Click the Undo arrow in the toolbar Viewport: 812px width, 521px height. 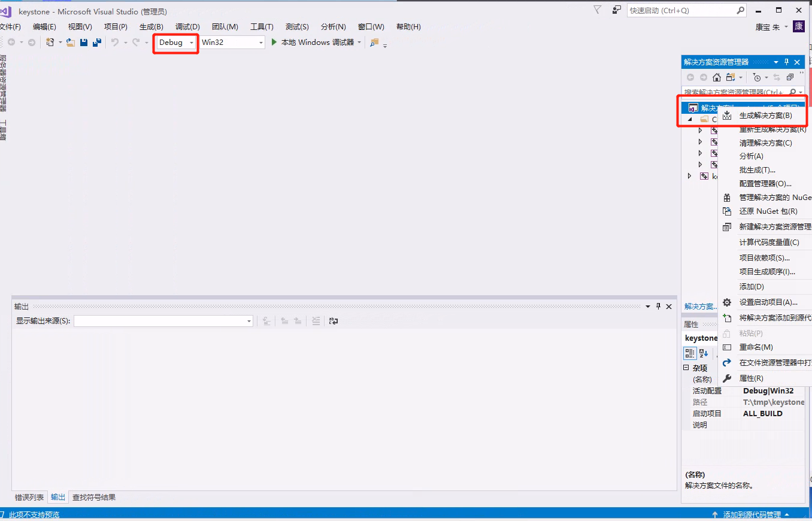pos(115,43)
